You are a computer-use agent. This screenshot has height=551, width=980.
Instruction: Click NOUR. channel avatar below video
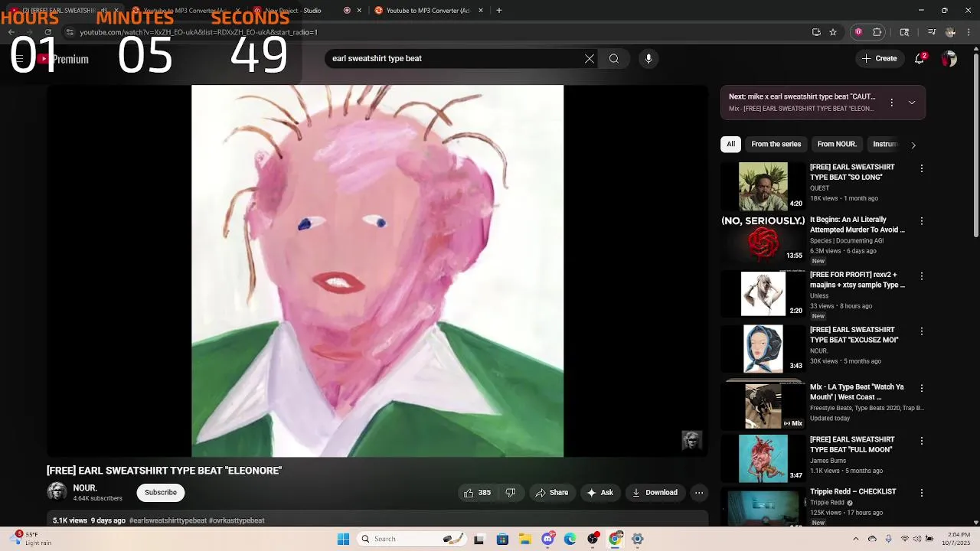click(x=57, y=492)
